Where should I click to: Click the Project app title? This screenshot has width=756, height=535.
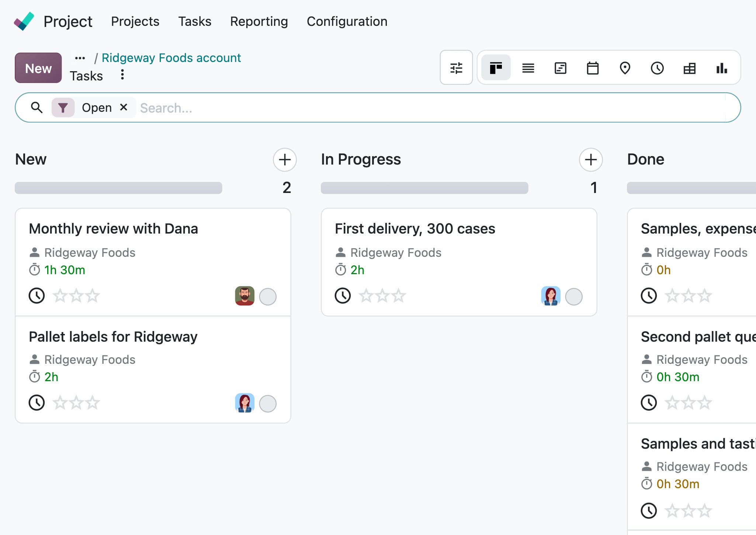[x=68, y=21]
